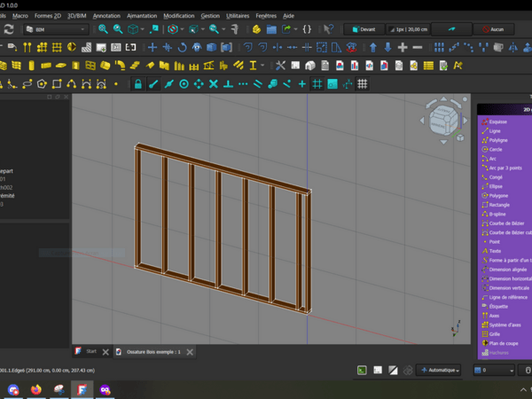The width and height of the screenshot is (532, 399).
Task: Open the Automatique dropdown in status bar
Action: tap(439, 370)
